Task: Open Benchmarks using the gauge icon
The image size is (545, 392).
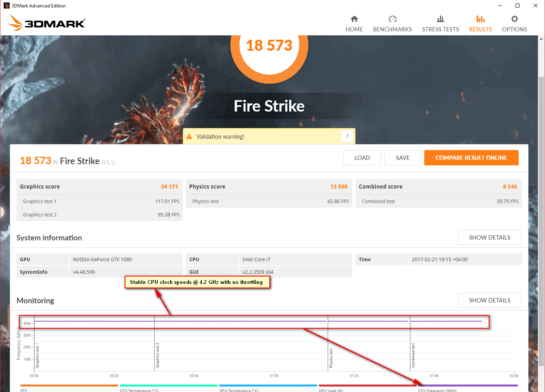Action: [x=392, y=19]
